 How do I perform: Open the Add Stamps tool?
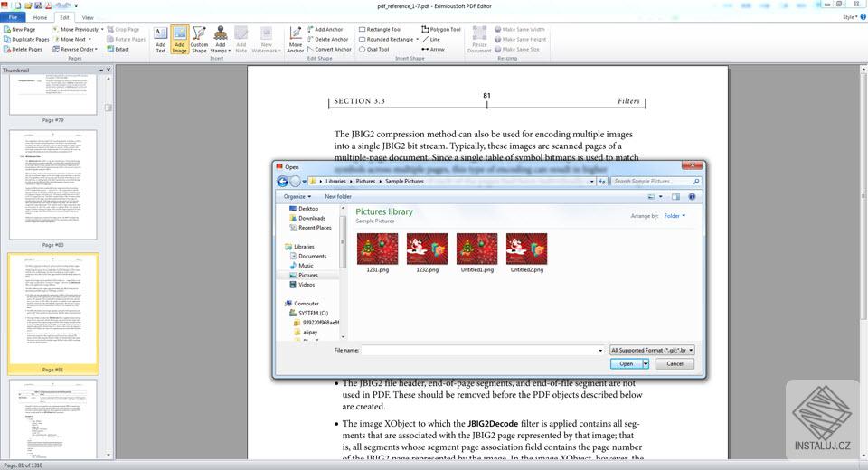click(221, 40)
